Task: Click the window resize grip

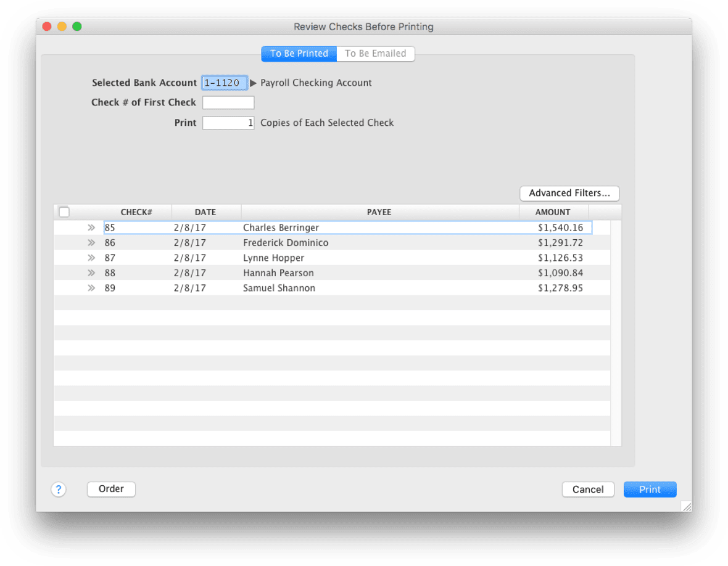Action: pyautogui.click(x=685, y=506)
